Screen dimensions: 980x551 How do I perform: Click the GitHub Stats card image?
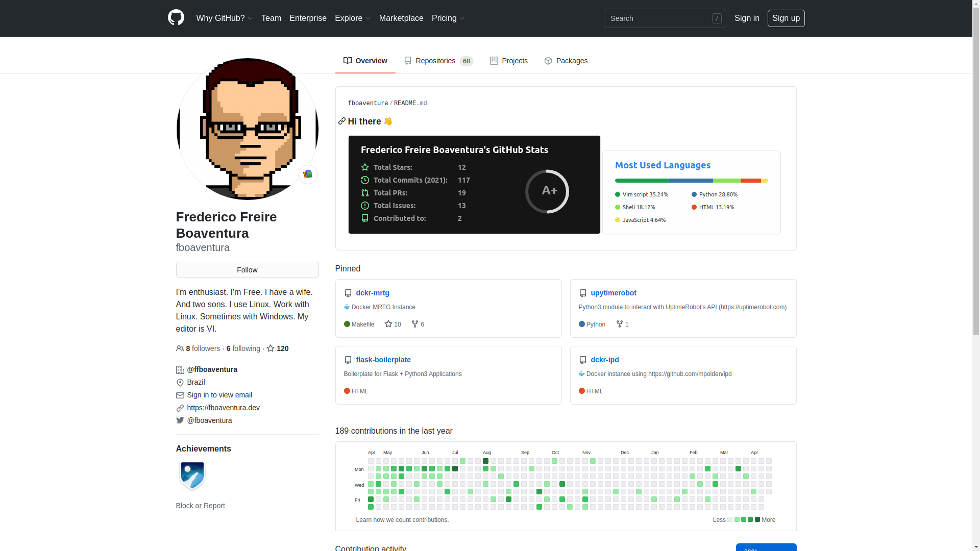coord(474,185)
